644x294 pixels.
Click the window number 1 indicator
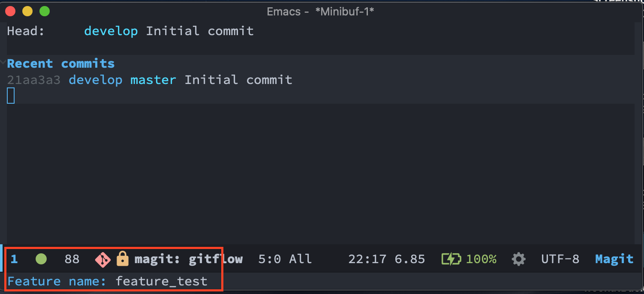point(14,259)
